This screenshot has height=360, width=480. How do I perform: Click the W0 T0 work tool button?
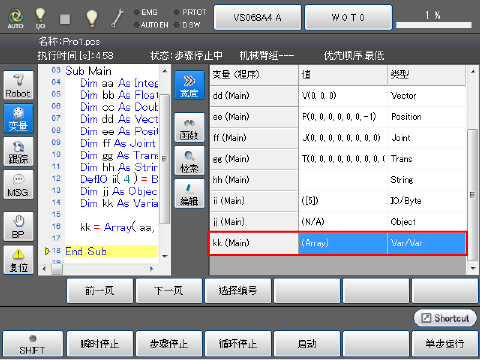tap(348, 17)
